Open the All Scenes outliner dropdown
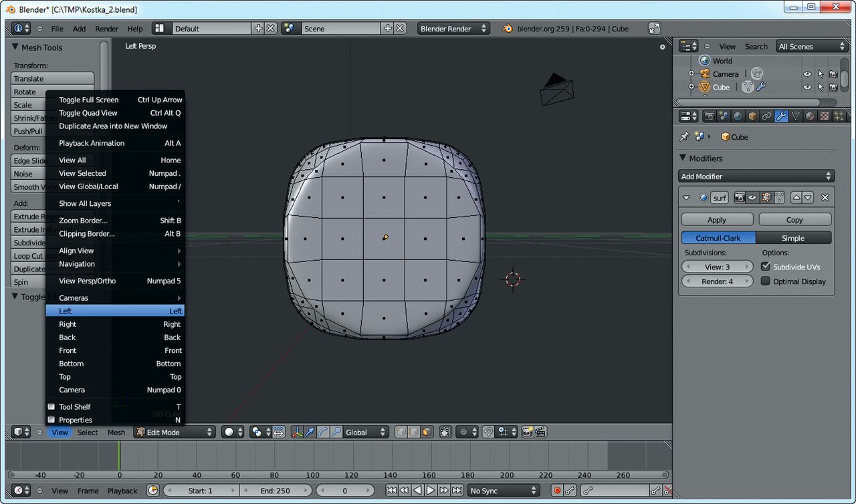Screen dimensions: 856x504 pos(812,46)
